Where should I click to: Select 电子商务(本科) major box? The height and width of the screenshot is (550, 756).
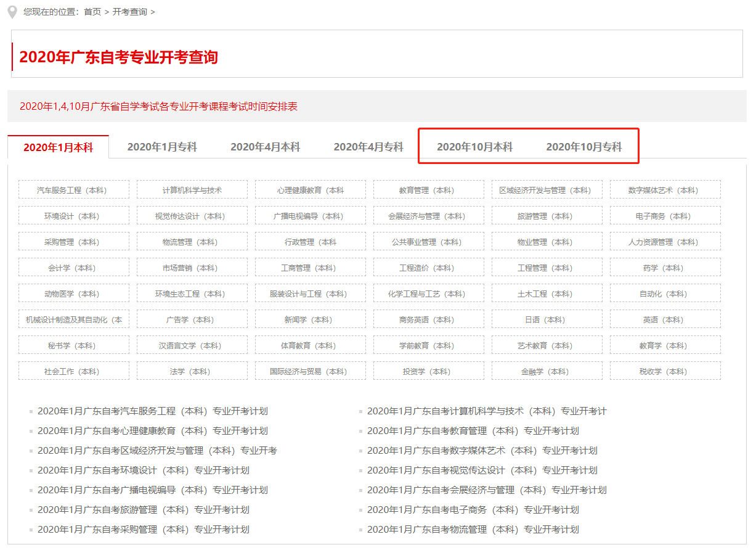665,216
